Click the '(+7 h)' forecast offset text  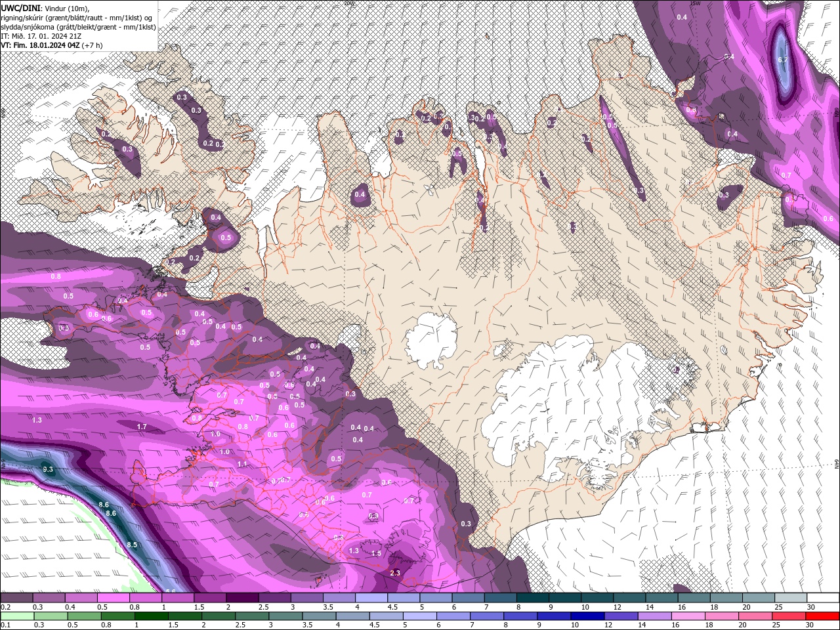(93, 45)
